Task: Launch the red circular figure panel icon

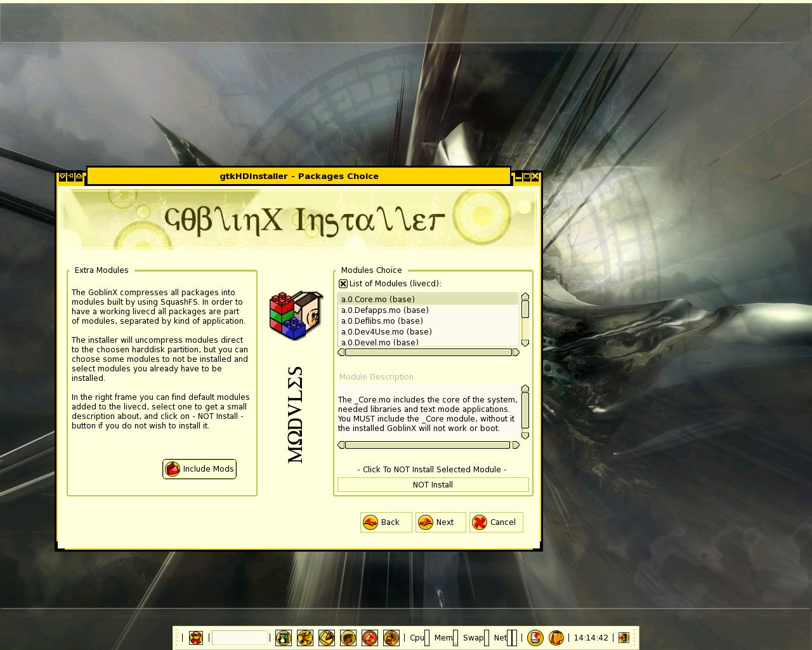Action: pos(370,638)
